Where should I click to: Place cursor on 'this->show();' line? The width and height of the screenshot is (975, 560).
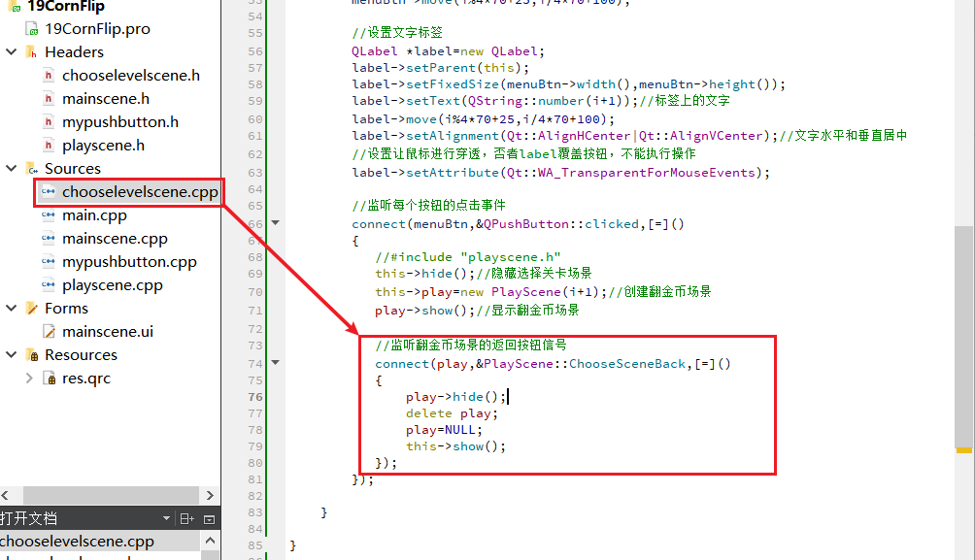[455, 446]
